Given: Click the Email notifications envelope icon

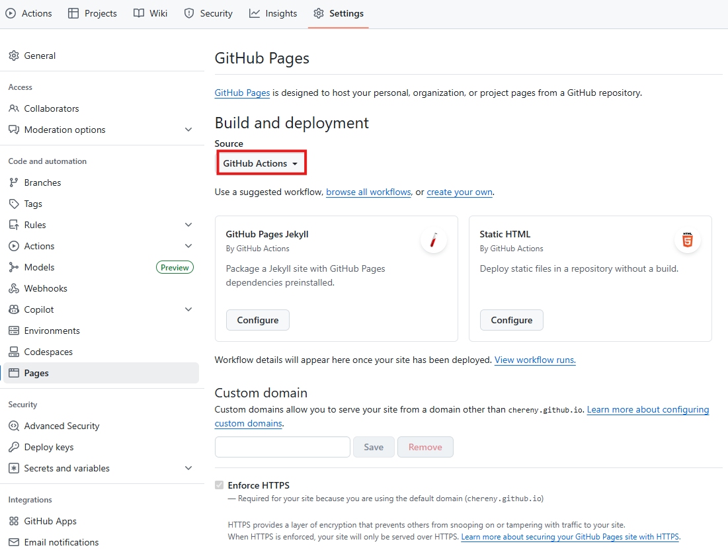Looking at the screenshot, I should tap(14, 542).
